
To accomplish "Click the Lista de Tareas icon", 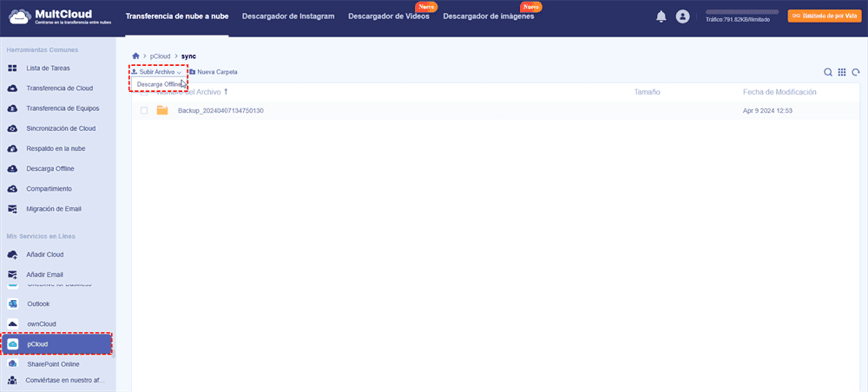I will (x=12, y=69).
